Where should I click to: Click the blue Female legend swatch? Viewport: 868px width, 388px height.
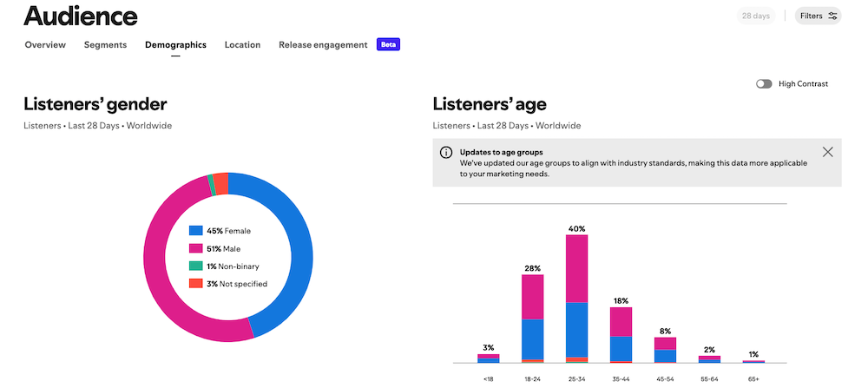(x=196, y=231)
